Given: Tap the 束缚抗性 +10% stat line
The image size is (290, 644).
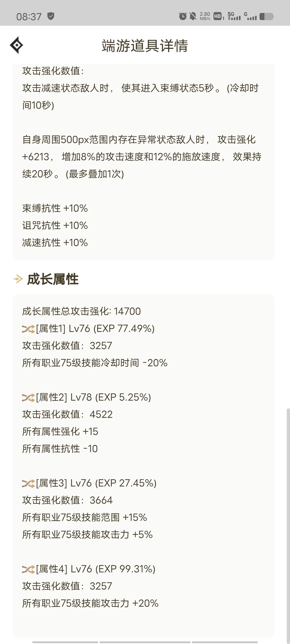Looking at the screenshot, I should pos(55,208).
